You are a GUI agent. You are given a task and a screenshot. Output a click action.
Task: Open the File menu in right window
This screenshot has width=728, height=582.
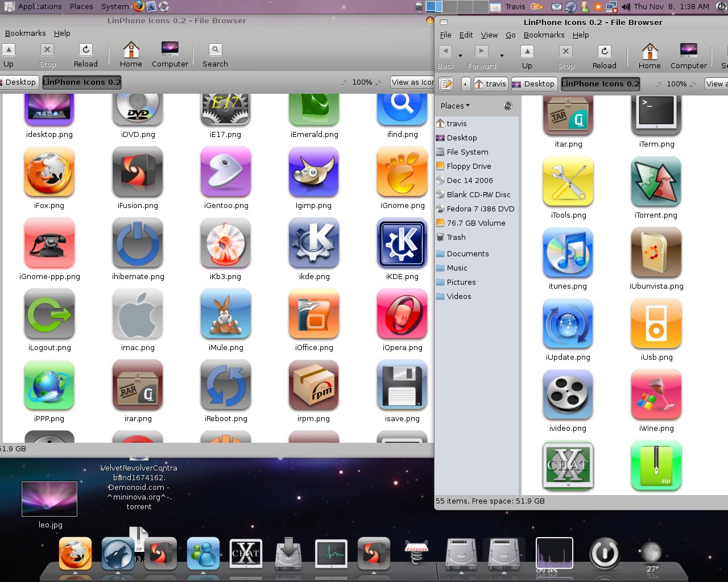pyautogui.click(x=446, y=35)
